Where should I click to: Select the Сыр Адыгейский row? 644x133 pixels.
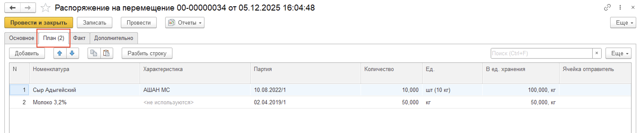tap(54, 90)
